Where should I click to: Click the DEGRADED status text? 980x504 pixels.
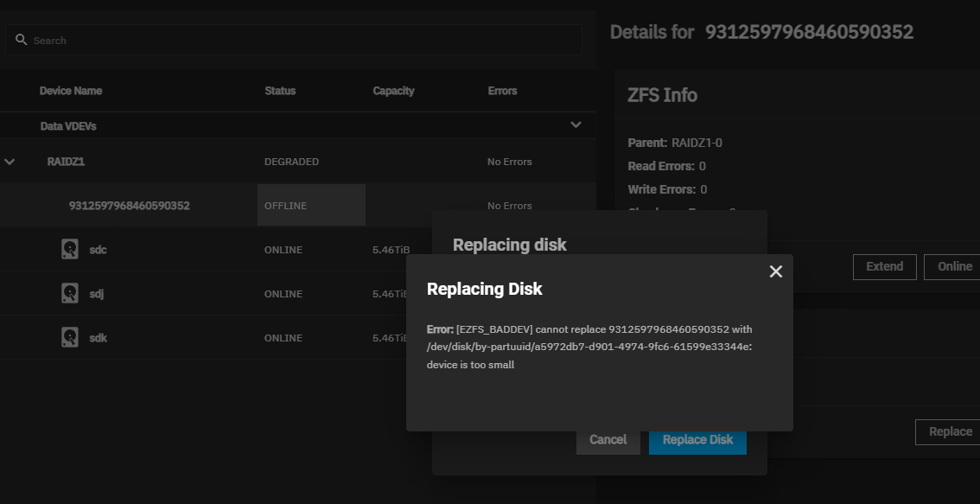(291, 162)
